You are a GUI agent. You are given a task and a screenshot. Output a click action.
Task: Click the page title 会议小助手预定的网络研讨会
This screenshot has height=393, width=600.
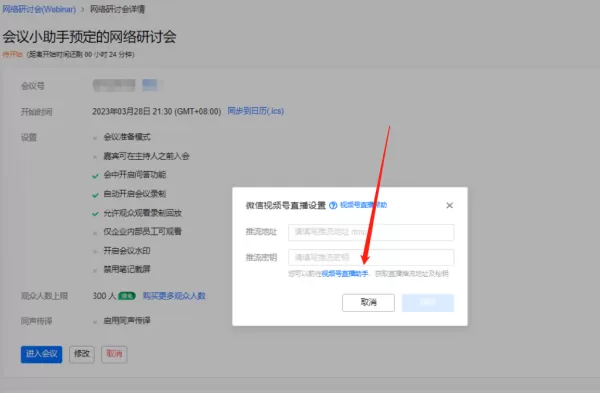tap(89, 37)
